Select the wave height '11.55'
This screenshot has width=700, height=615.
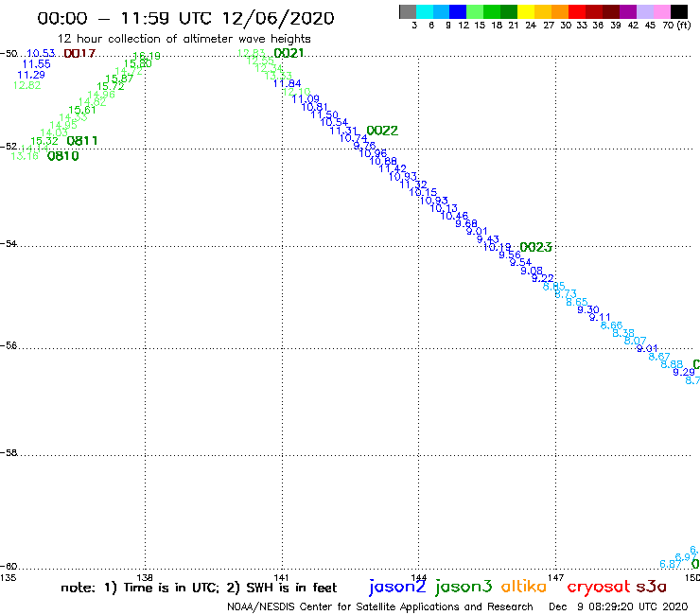point(37,64)
